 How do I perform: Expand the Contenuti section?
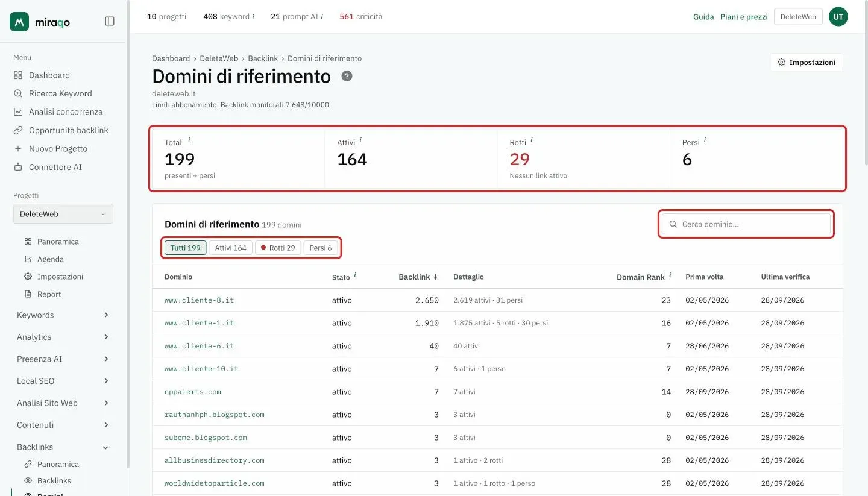coord(63,425)
